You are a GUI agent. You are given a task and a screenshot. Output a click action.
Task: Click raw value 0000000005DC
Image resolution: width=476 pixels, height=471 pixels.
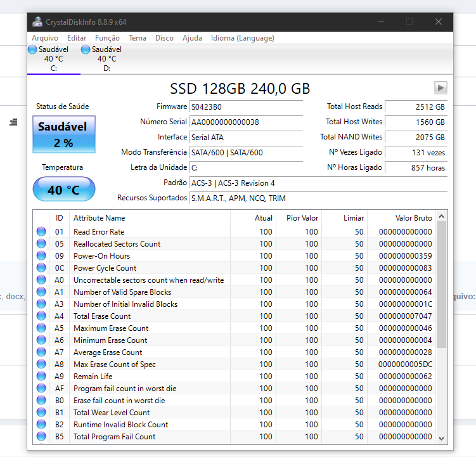coord(405,364)
